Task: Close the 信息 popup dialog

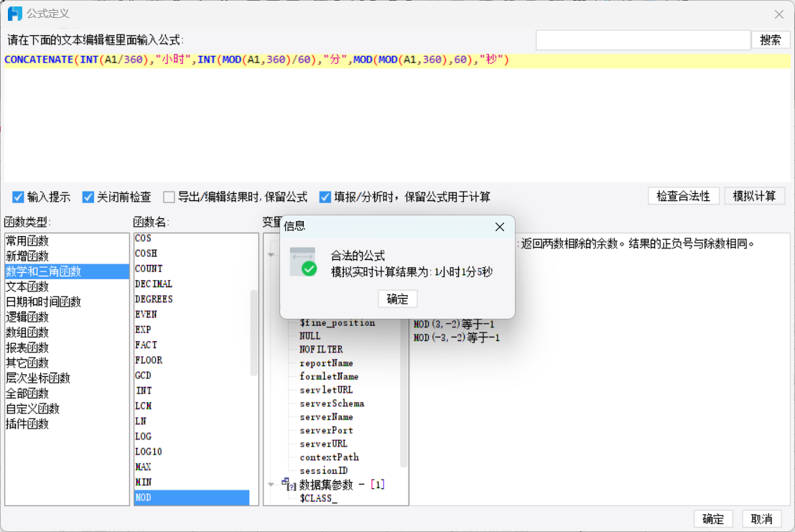Action: point(499,227)
